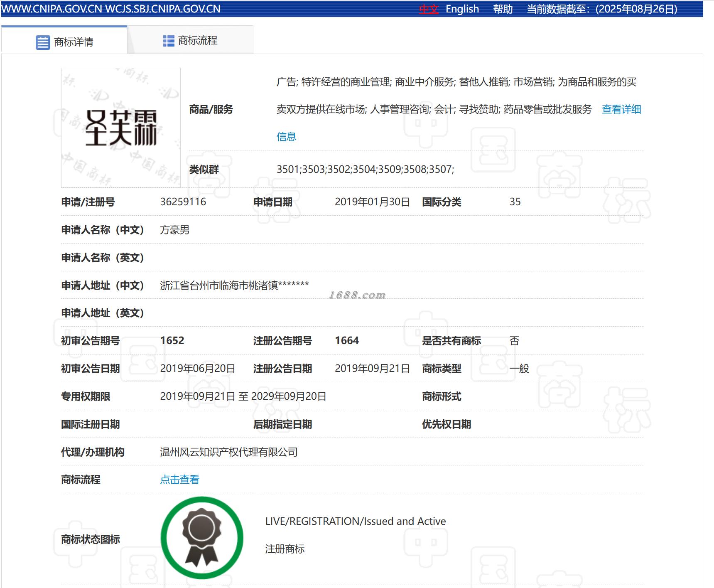
Task: Select the 优先权日期 label
Action: [447, 424]
